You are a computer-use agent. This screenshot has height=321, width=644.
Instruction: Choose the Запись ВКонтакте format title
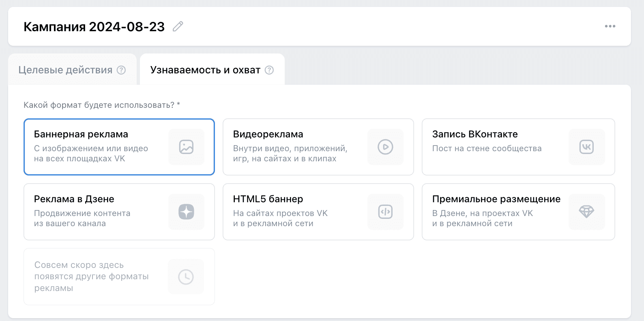475,134
